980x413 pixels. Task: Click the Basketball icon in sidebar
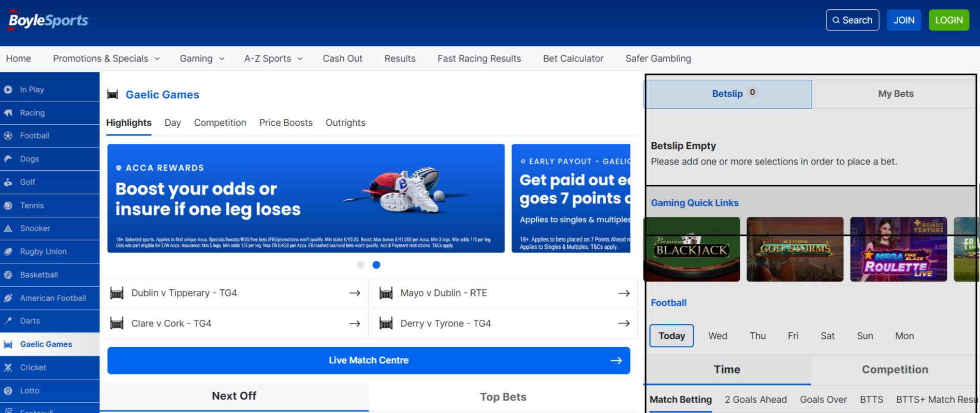8,275
